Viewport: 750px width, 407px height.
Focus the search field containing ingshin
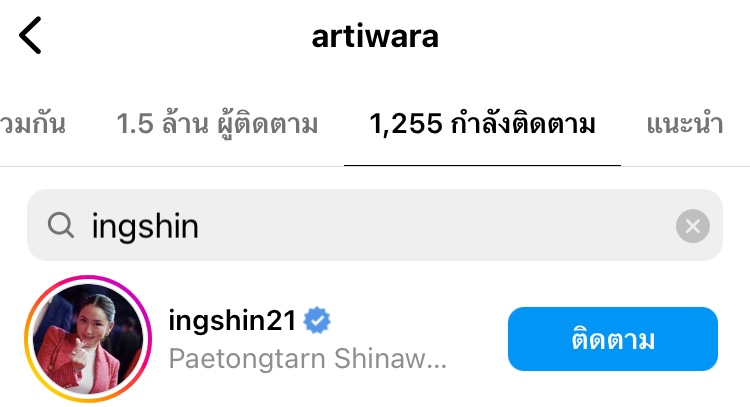pos(375,225)
